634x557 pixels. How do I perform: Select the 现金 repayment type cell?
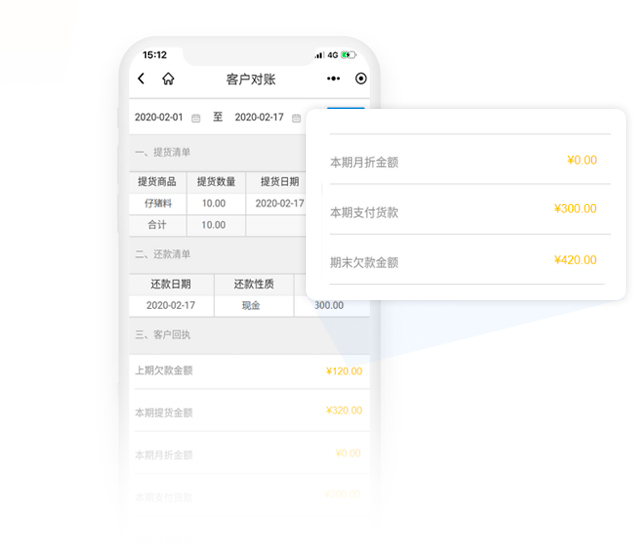(x=250, y=305)
